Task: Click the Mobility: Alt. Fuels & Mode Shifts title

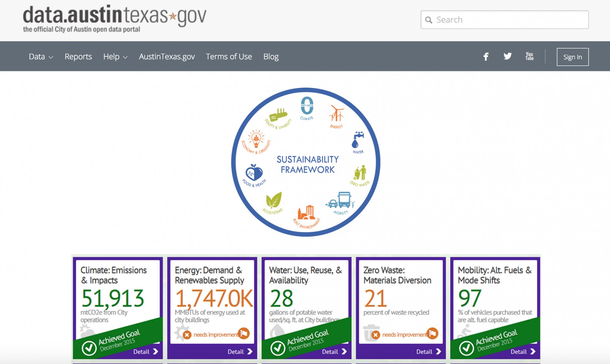Action: (x=494, y=275)
